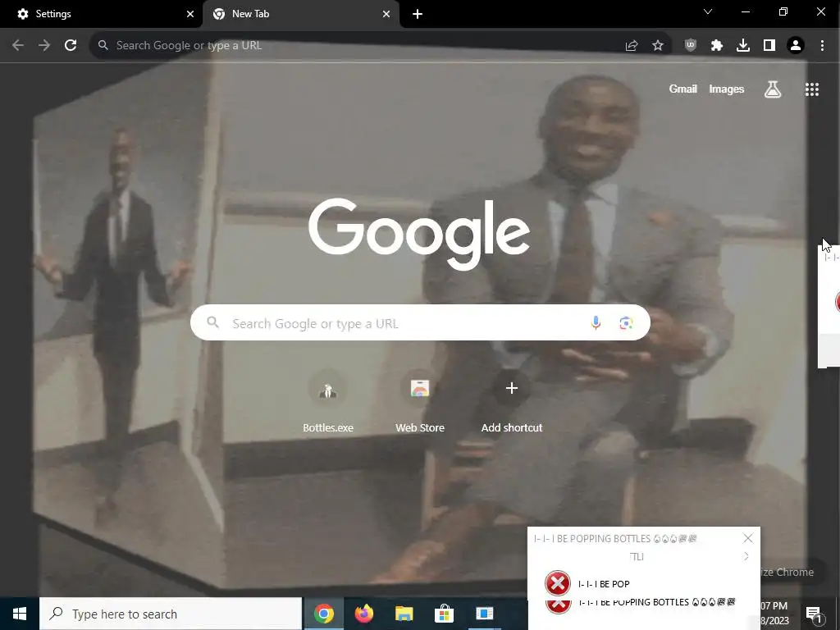Close the POPPING BOTTLES error dialog
The height and width of the screenshot is (630, 840).
[x=748, y=538]
